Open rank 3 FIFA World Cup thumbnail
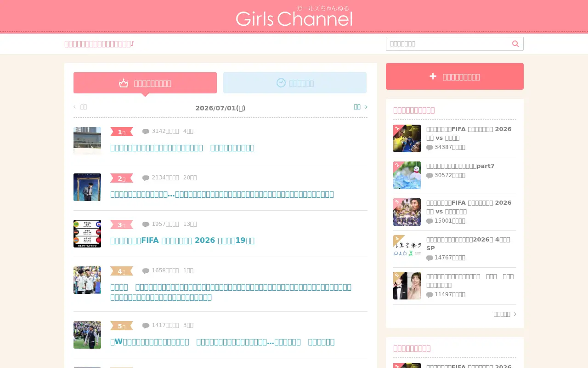The width and height of the screenshot is (588, 368). click(x=87, y=234)
